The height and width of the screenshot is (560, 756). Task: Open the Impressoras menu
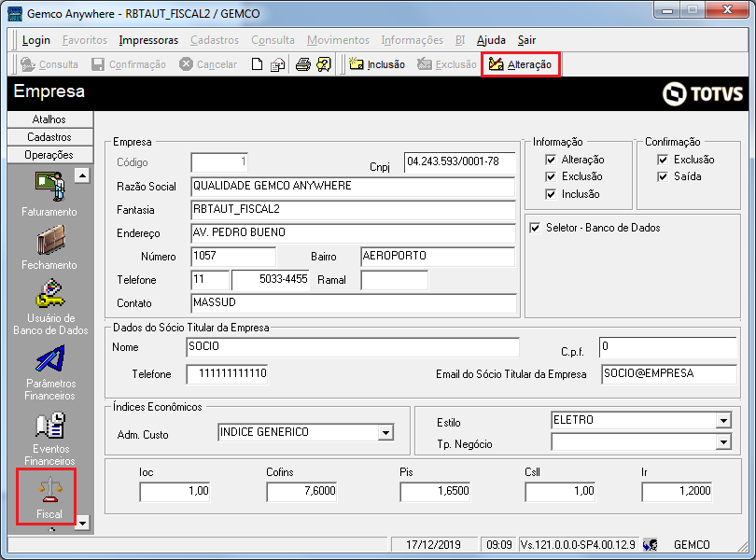pos(148,40)
